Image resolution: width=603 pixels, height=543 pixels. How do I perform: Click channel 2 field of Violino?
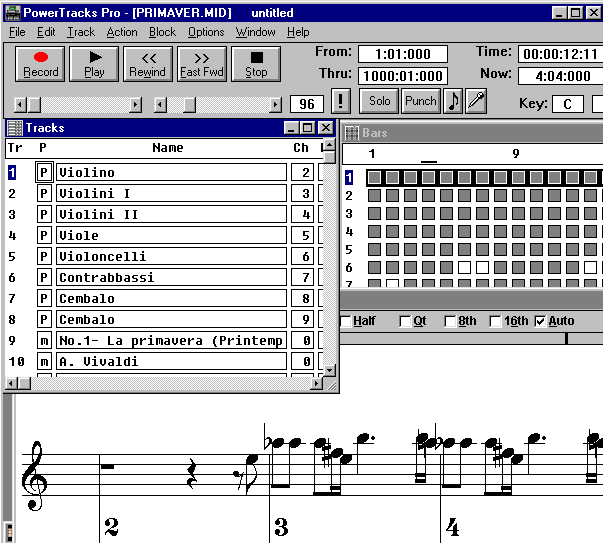click(302, 172)
